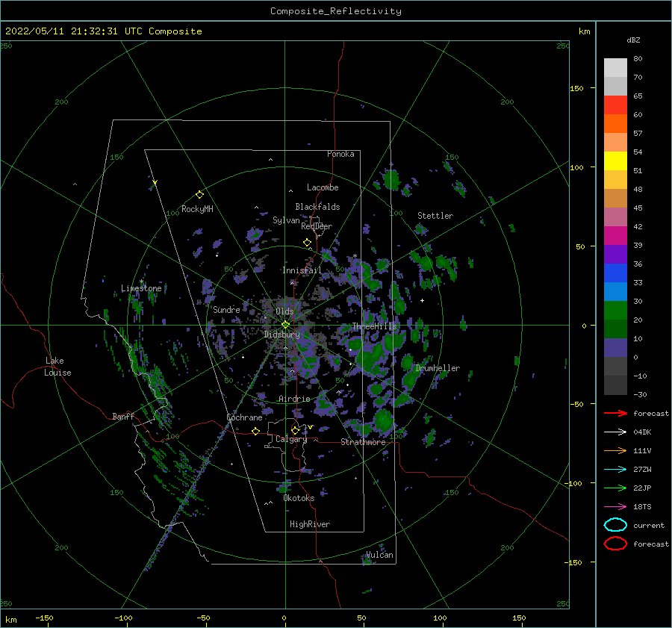Image resolution: width=672 pixels, height=628 pixels.
Task: Select the red forecast ellipse legend icon
Action: (615, 544)
